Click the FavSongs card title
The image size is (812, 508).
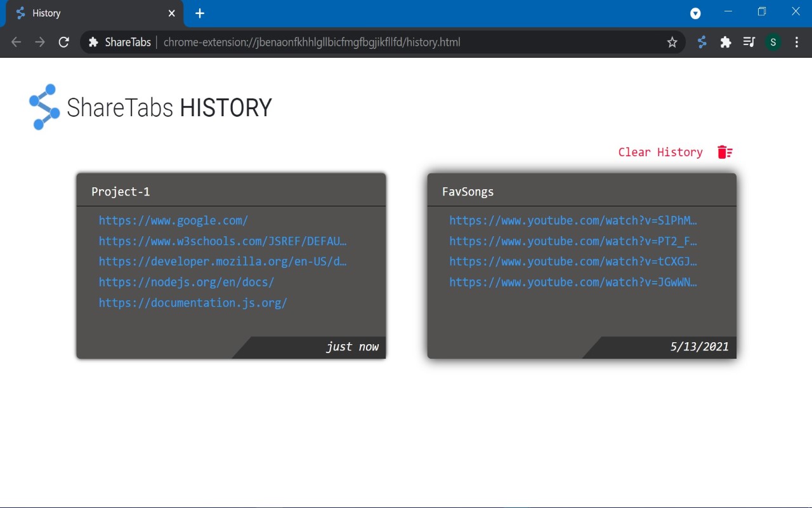click(x=468, y=191)
